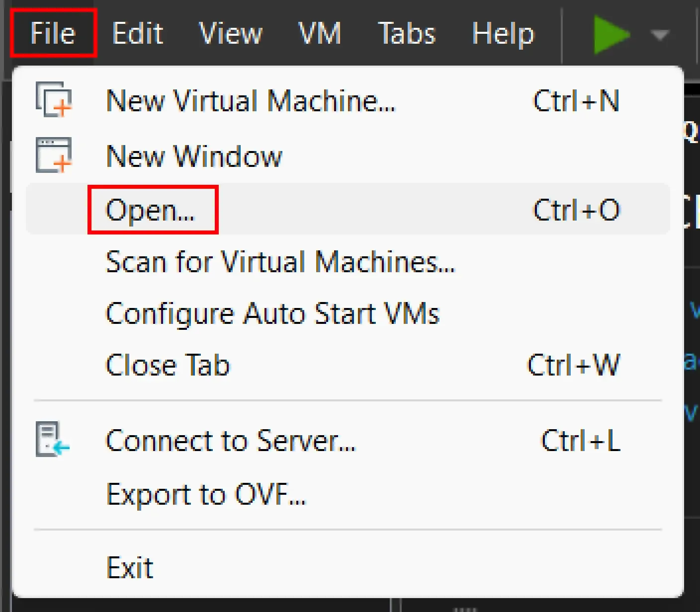
Task: Open the VM menu
Action: (320, 34)
